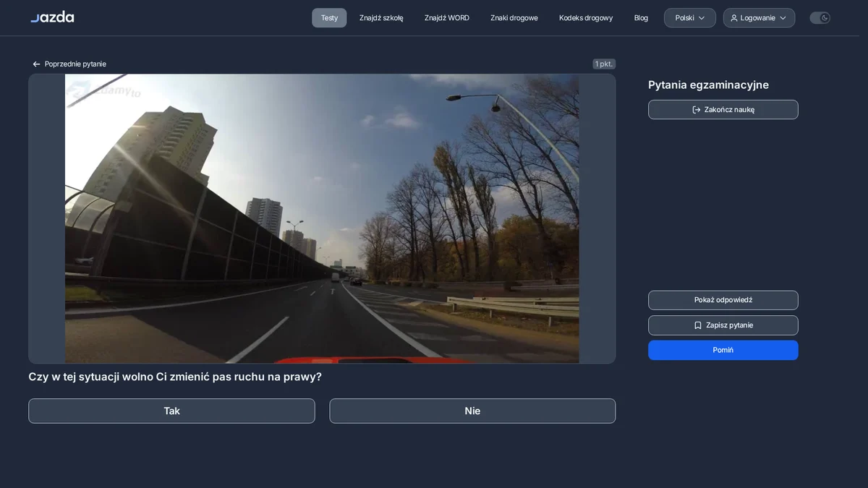Image resolution: width=868 pixels, height=488 pixels.
Task: Click the question text about changing lanes
Action: click(x=175, y=377)
